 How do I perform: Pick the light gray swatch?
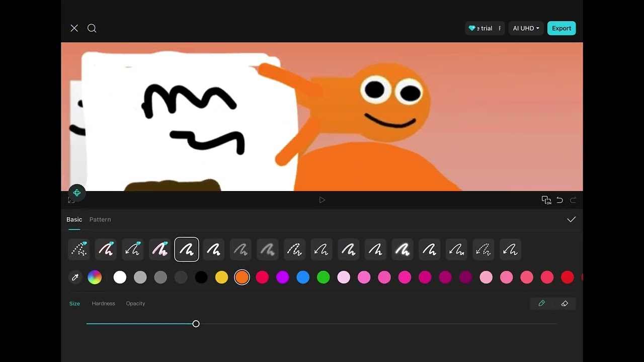(140, 277)
